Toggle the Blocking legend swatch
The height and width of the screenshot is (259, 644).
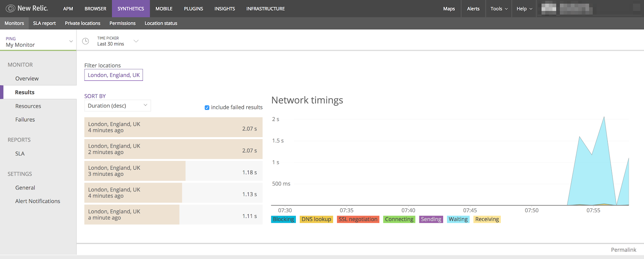tap(283, 219)
